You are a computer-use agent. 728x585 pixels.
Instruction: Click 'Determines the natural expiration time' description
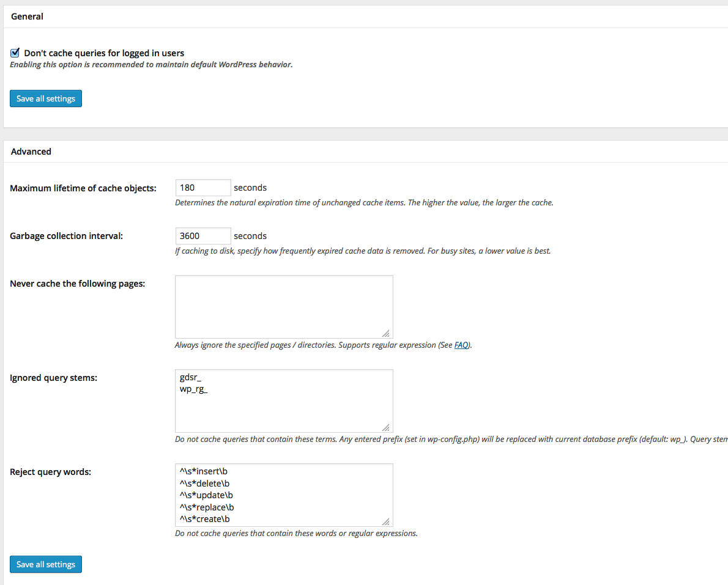[x=364, y=203]
